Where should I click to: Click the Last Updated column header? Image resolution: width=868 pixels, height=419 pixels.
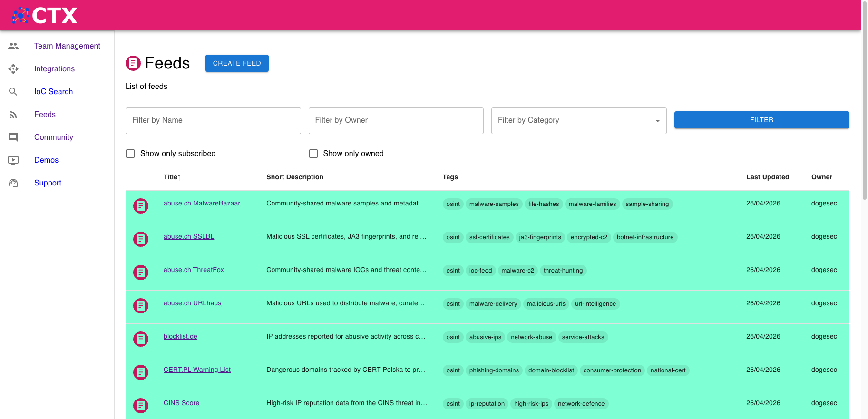click(x=768, y=177)
